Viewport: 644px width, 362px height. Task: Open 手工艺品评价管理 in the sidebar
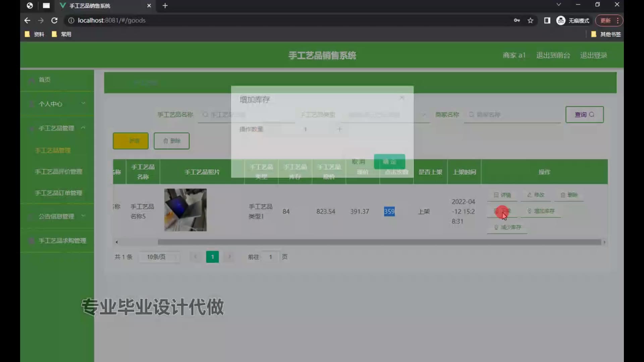click(58, 172)
